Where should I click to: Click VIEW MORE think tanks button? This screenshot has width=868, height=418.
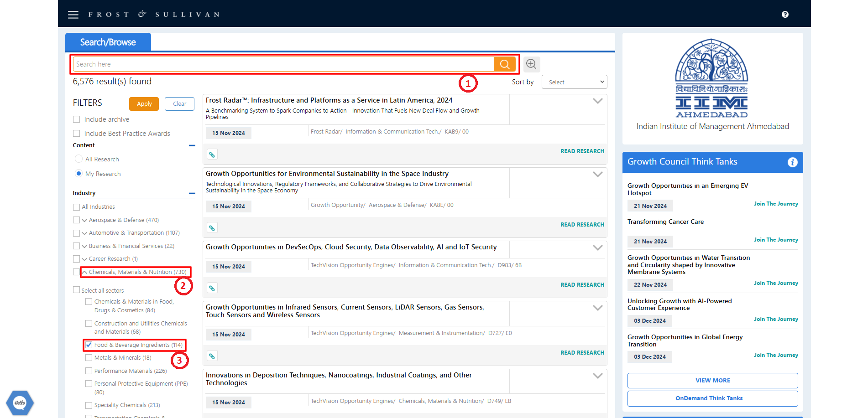713,381
